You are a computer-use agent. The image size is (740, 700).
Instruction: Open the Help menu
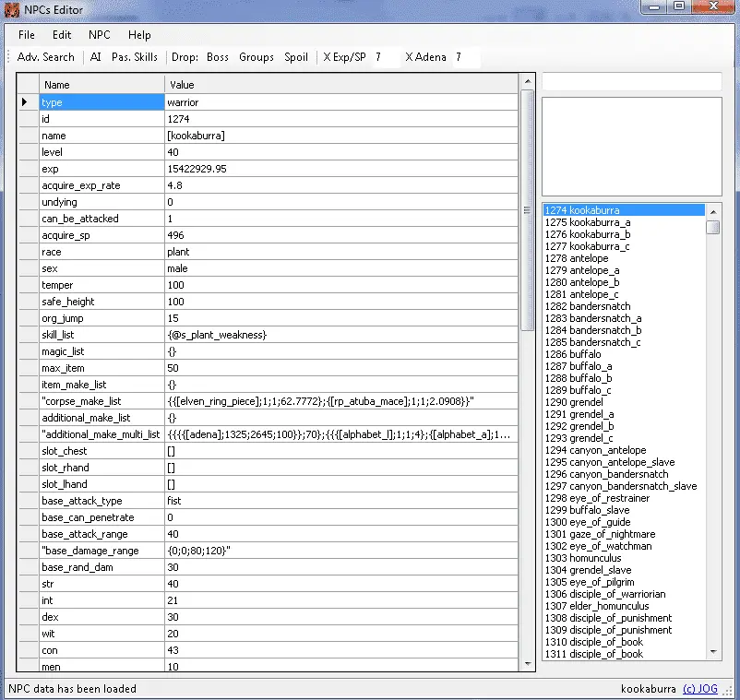click(139, 35)
